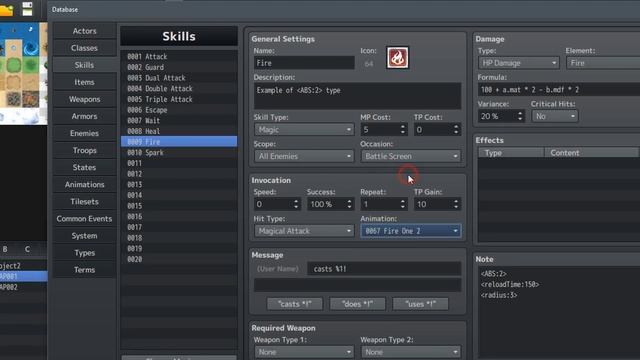
Task: Open the Hit Type dropdown
Action: [x=304, y=231]
